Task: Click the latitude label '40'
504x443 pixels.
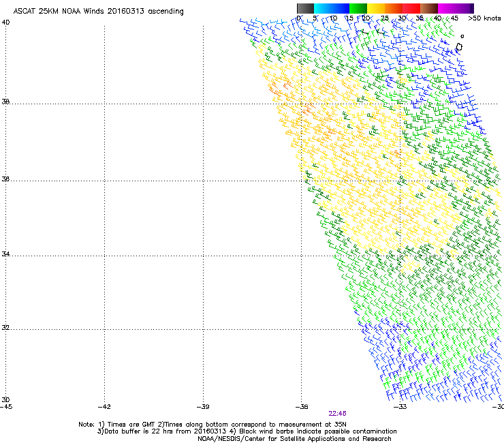Action: click(x=5, y=22)
